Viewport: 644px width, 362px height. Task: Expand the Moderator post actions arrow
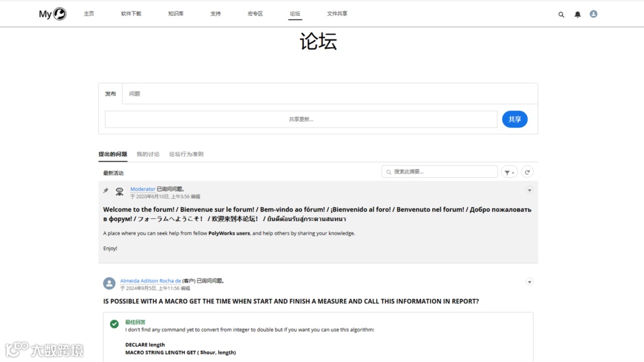[x=530, y=190]
